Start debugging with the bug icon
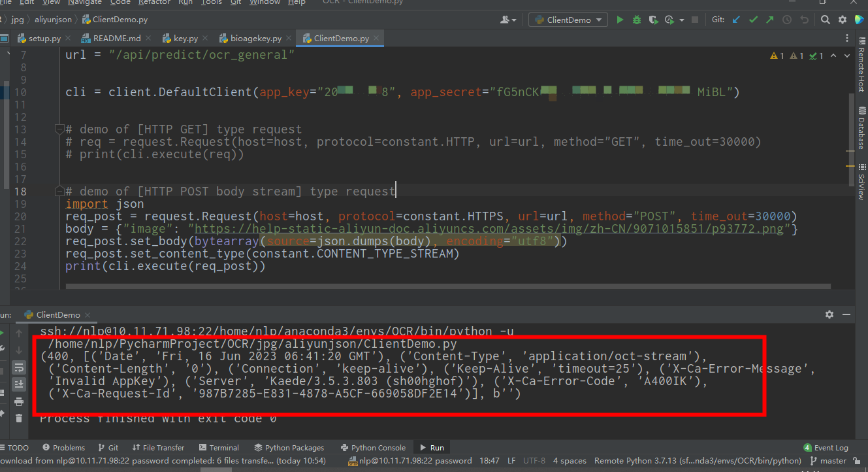 [x=637, y=20]
